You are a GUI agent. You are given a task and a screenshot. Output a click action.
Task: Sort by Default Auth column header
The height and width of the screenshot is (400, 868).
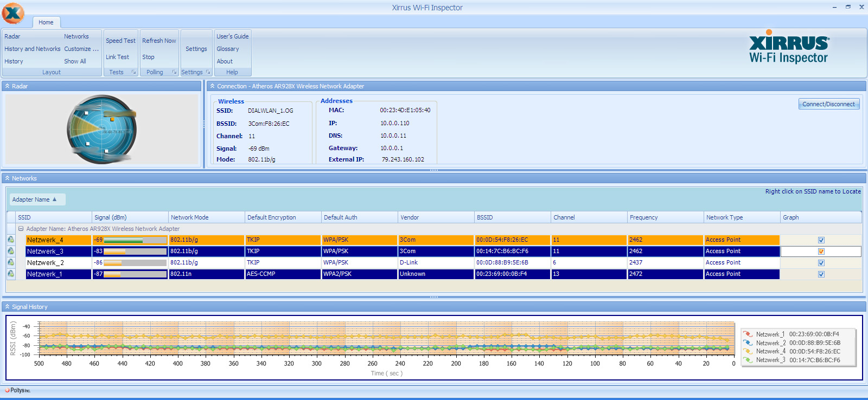pyautogui.click(x=360, y=217)
